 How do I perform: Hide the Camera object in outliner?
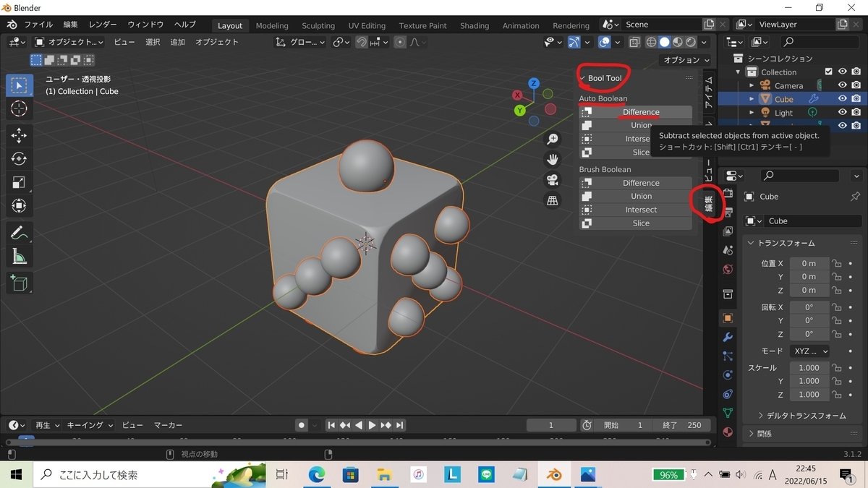tap(843, 85)
